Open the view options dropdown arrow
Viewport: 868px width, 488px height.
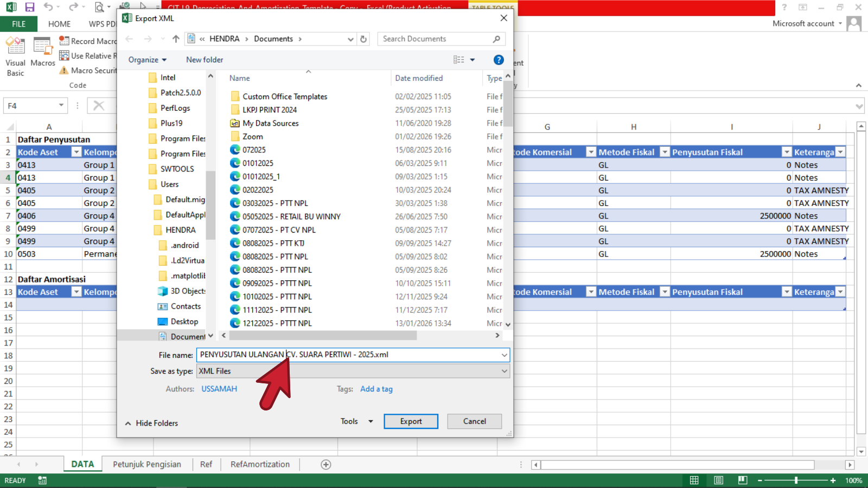473,60
